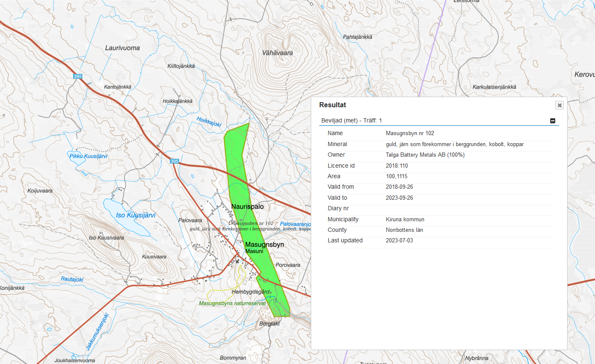Click the 'Nybränna' map label
Image resolution: width=595 pixels, height=364 pixels.
[x=477, y=359]
